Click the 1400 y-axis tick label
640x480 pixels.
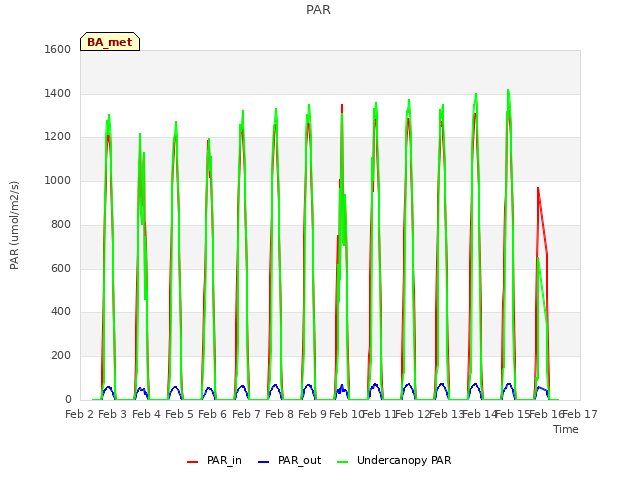click(x=58, y=93)
